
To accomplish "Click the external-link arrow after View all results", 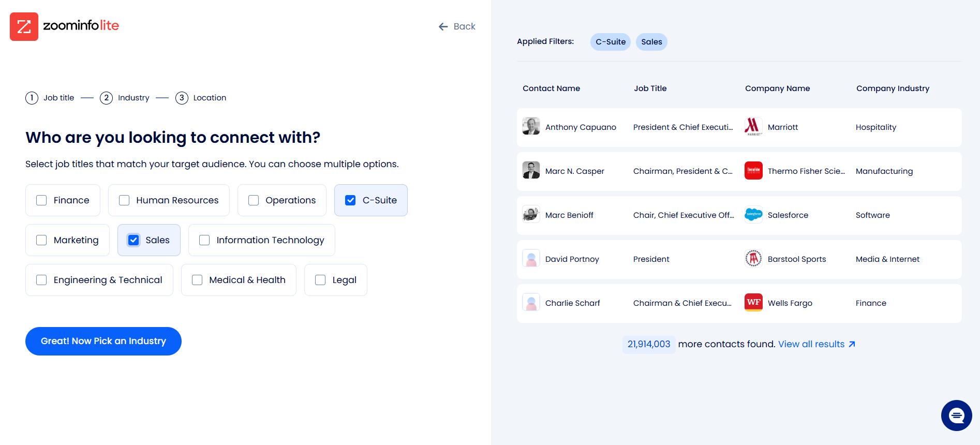I will (x=852, y=344).
